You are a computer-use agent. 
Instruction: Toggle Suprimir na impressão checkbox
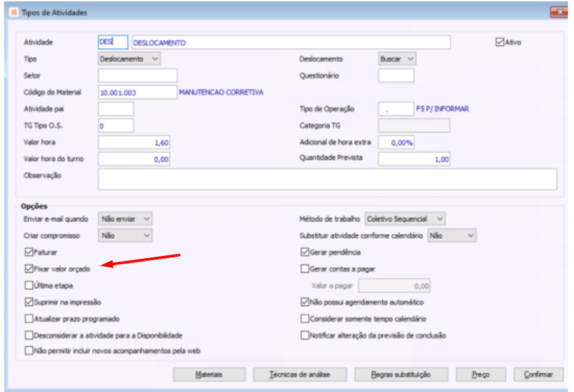click(x=29, y=302)
